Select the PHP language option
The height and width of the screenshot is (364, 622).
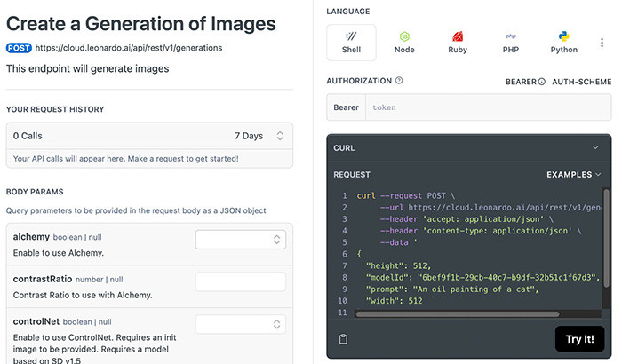tap(511, 43)
